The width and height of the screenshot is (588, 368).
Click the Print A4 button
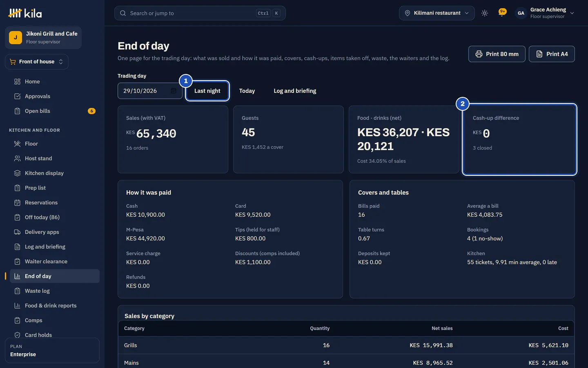(x=552, y=54)
